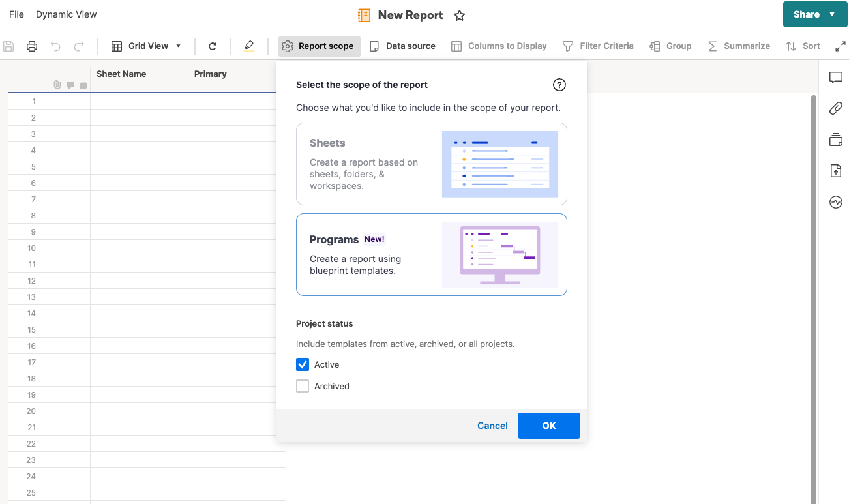Open Report scope settings

pos(319,46)
